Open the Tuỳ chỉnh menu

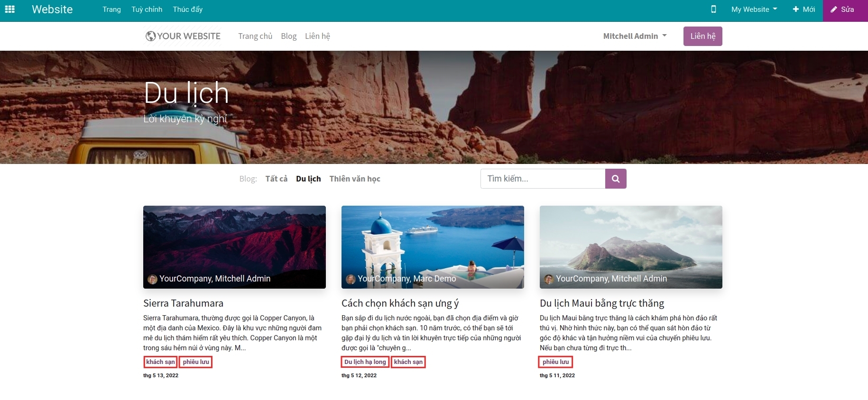147,9
